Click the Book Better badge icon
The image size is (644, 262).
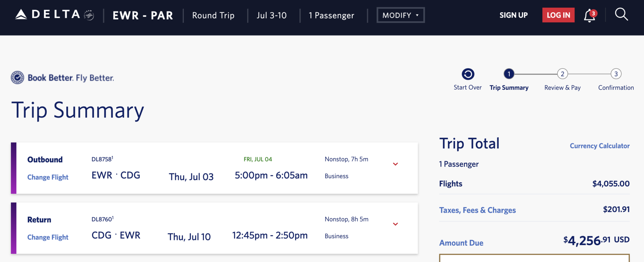(x=18, y=77)
